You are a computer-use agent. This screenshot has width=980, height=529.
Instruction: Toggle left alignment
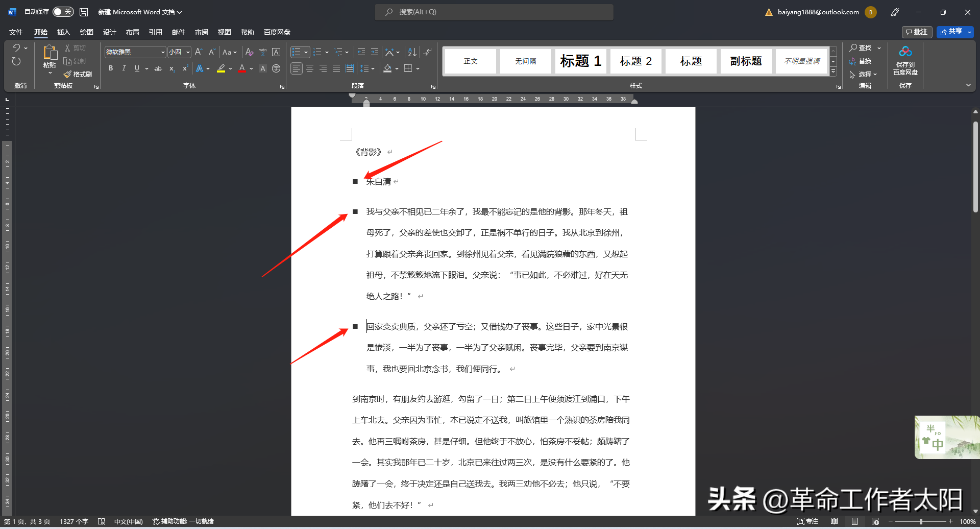pos(297,68)
